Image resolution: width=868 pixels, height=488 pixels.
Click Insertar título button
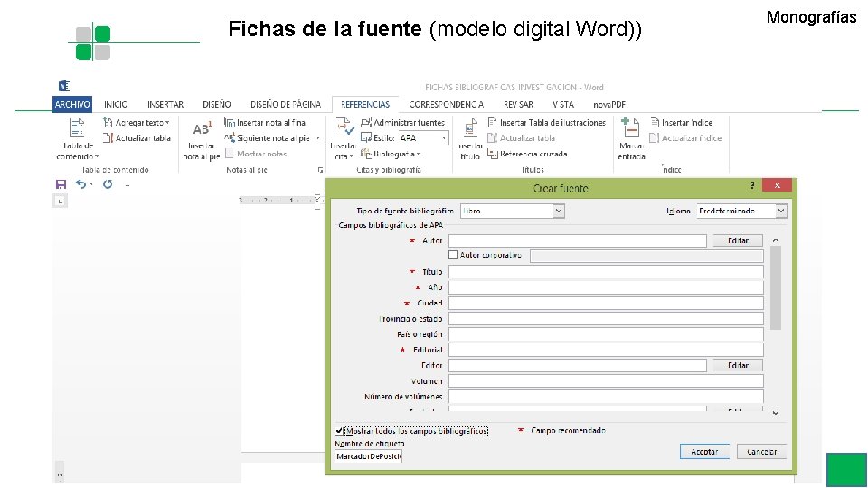tap(469, 139)
